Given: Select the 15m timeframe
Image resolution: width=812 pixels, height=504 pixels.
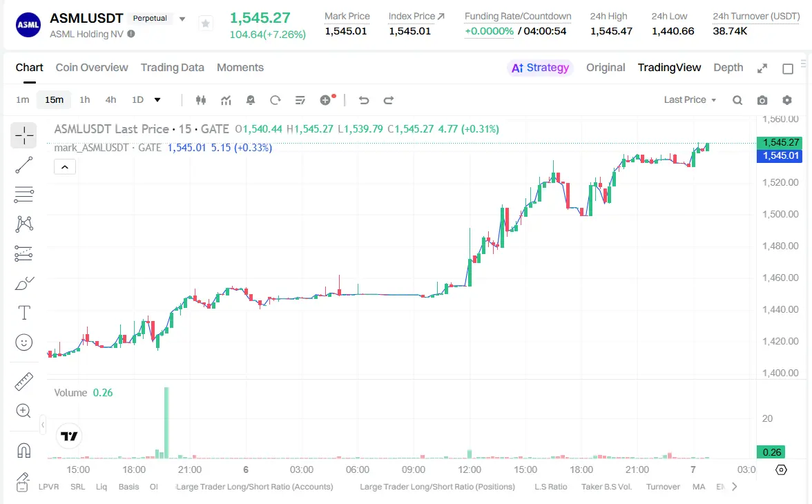Looking at the screenshot, I should [54, 100].
